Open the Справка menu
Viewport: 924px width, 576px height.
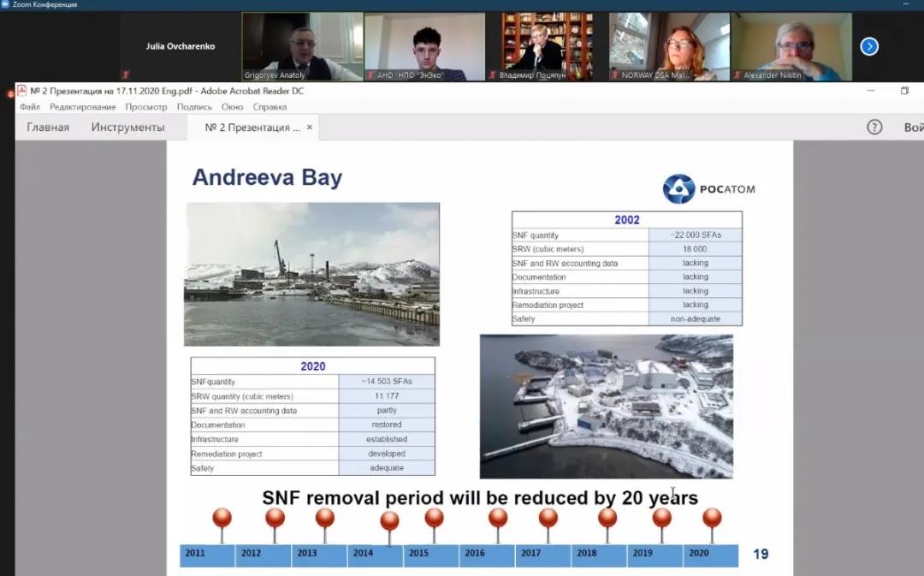pos(269,107)
